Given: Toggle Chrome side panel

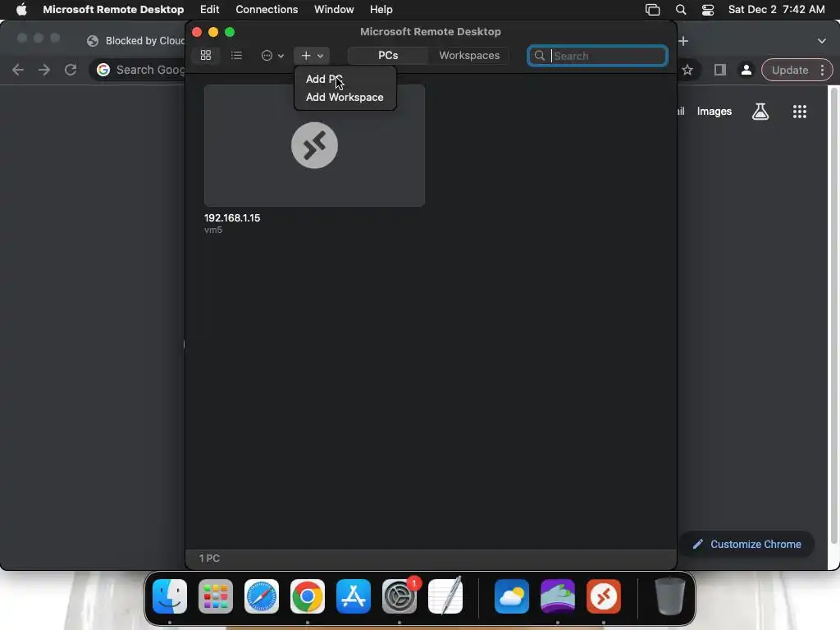Looking at the screenshot, I should (x=720, y=70).
